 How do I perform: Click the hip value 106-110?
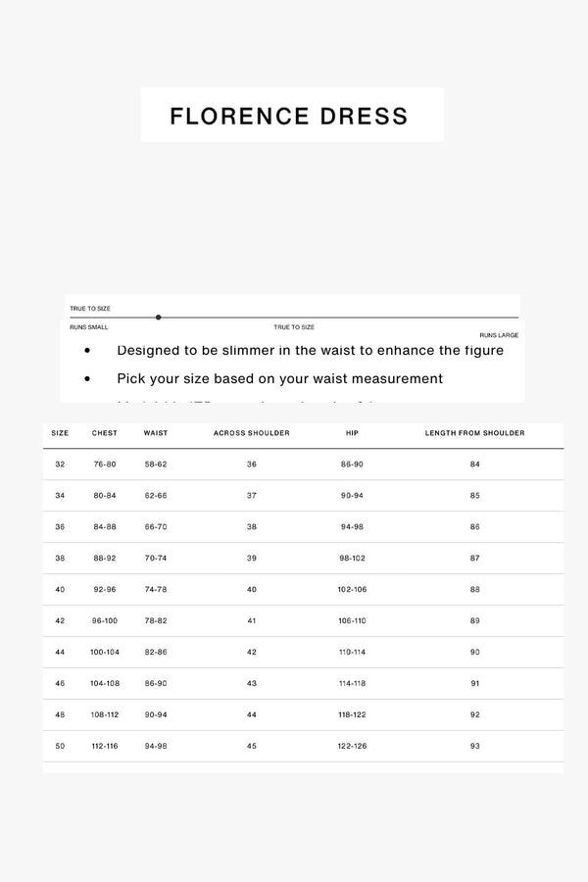tap(352, 620)
